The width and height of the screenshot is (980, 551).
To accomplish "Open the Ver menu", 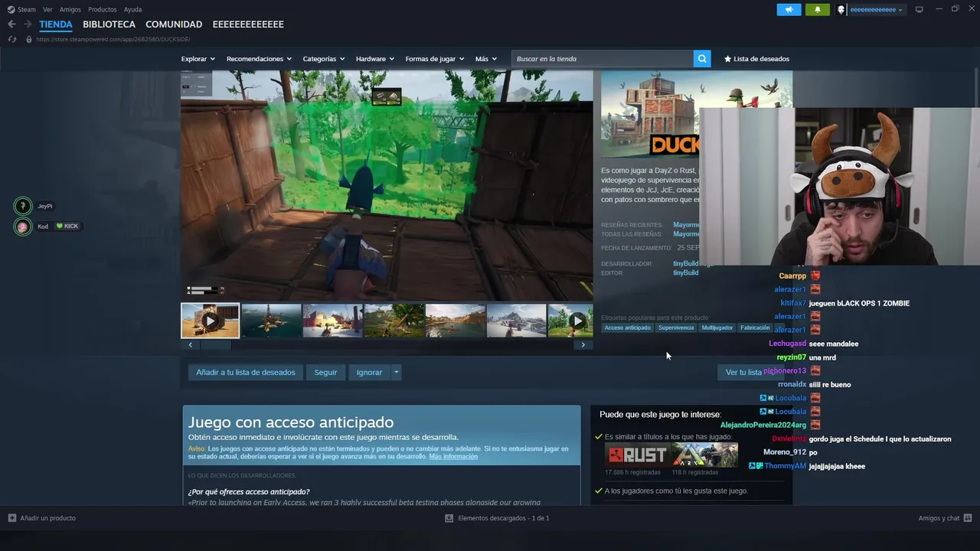I will click(x=47, y=9).
